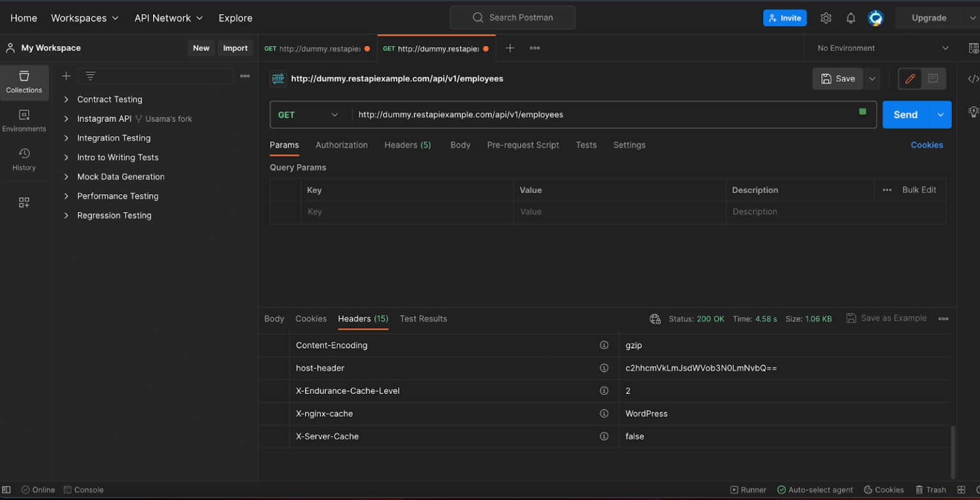
Task: Open the Console in status bar
Action: tap(84, 490)
